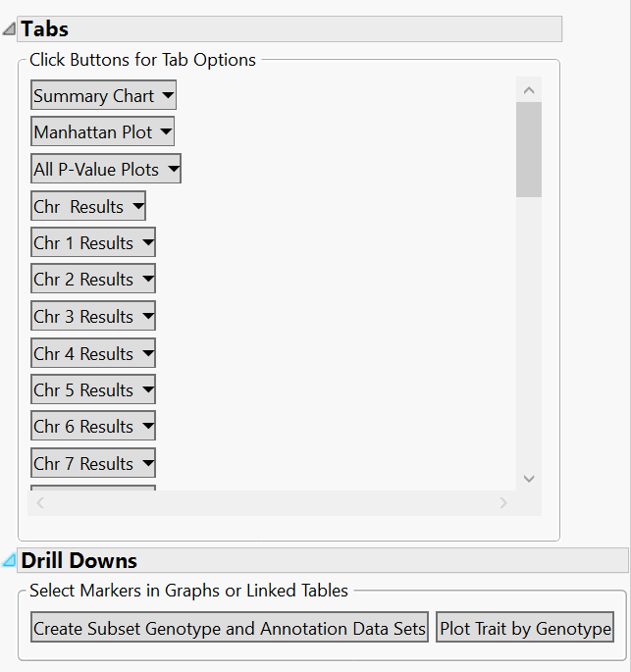Open the Manhattan Plot dropdown button
This screenshot has width=631, height=672.
tap(102, 132)
